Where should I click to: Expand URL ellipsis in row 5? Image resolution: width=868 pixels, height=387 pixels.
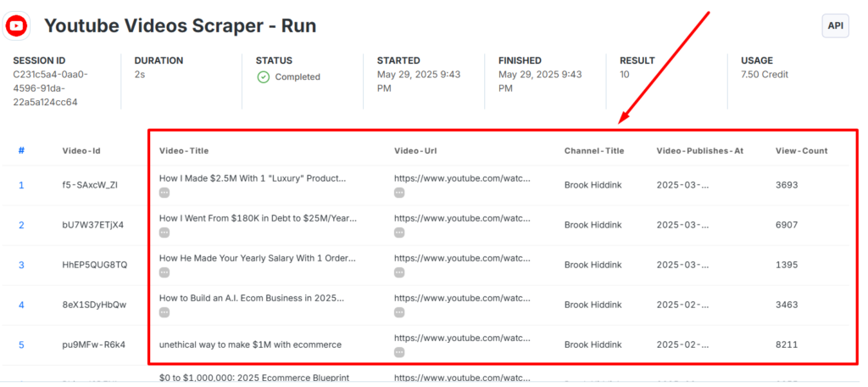pyautogui.click(x=400, y=352)
